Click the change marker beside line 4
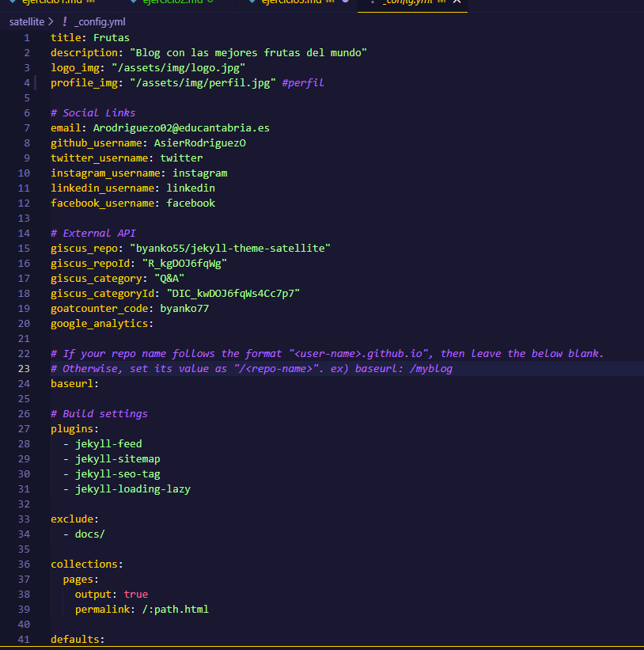 36,82
